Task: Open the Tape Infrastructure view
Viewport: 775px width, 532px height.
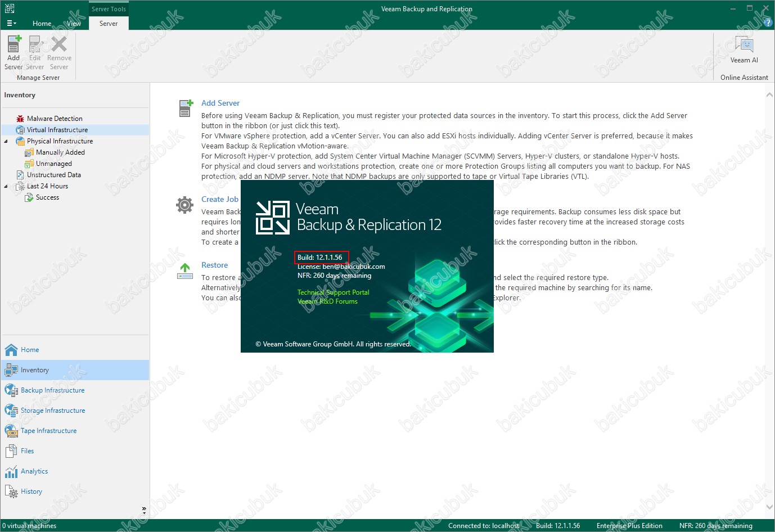Action: (75, 431)
